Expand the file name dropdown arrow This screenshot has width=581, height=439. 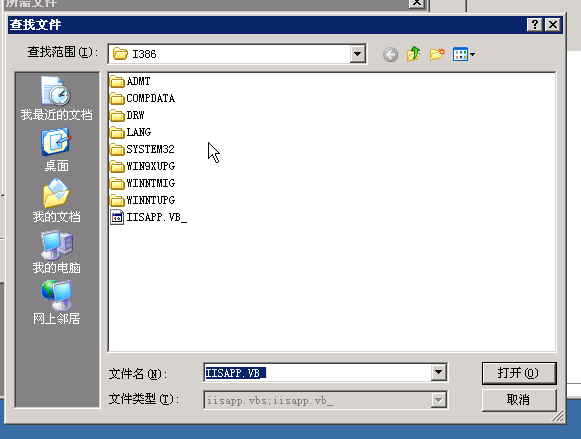click(x=438, y=372)
